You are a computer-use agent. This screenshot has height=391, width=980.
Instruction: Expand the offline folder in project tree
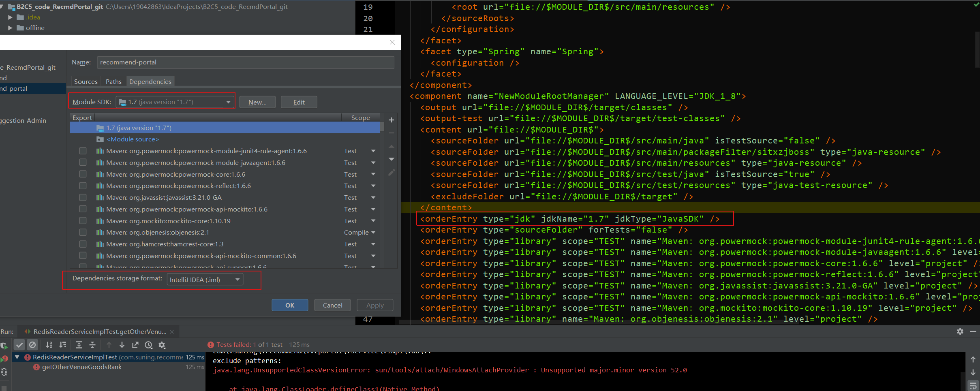pyautogui.click(x=10, y=28)
